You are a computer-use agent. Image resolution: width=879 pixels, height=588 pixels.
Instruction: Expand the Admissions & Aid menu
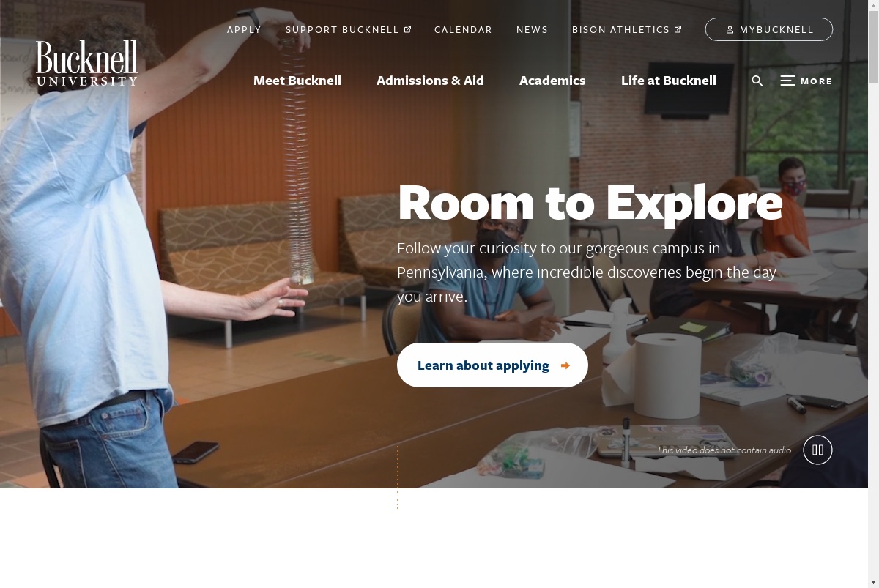430,81
